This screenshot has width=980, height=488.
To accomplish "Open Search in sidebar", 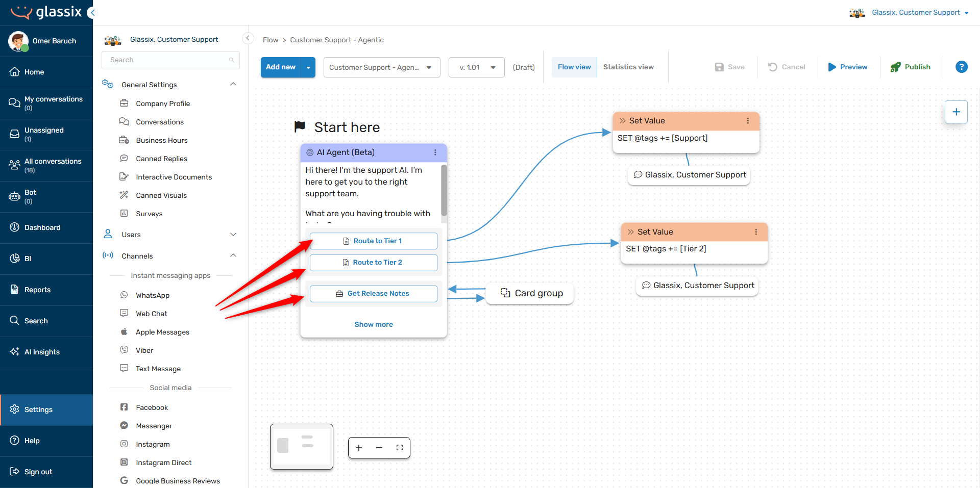I will (x=46, y=321).
